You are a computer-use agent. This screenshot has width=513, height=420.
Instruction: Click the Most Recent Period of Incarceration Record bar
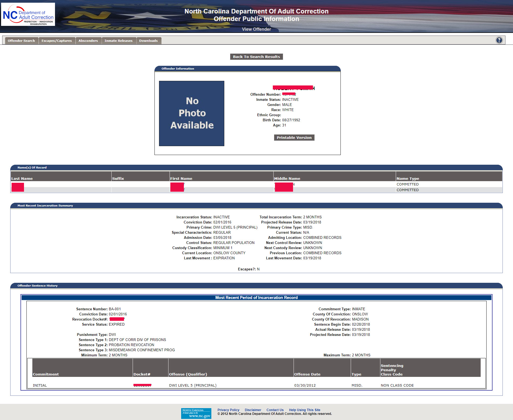256,298
